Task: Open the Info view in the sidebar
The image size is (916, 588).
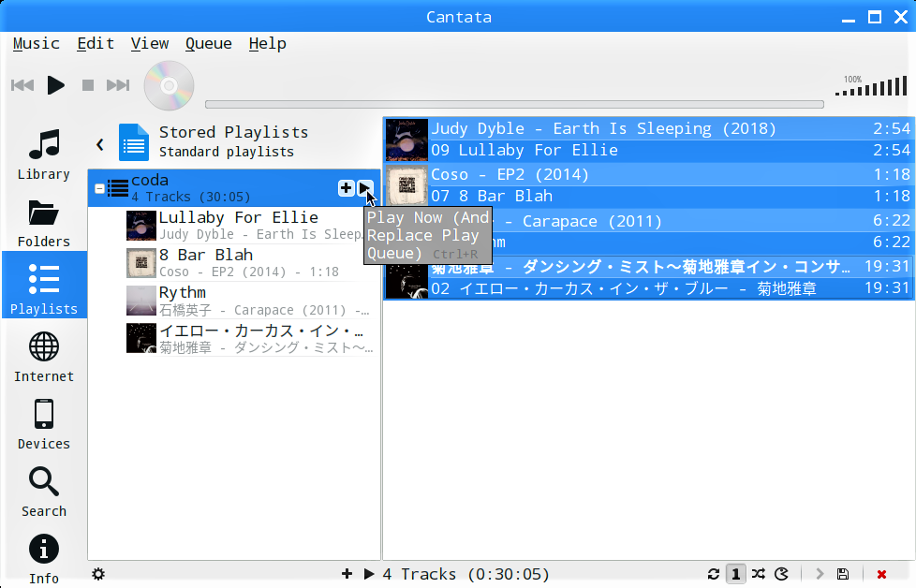Action: click(x=44, y=559)
